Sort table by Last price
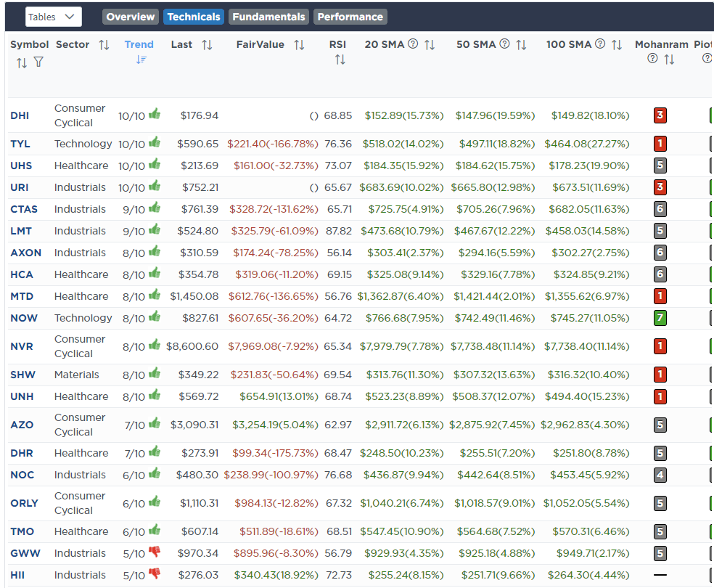The height and width of the screenshot is (588, 714). pos(207,45)
